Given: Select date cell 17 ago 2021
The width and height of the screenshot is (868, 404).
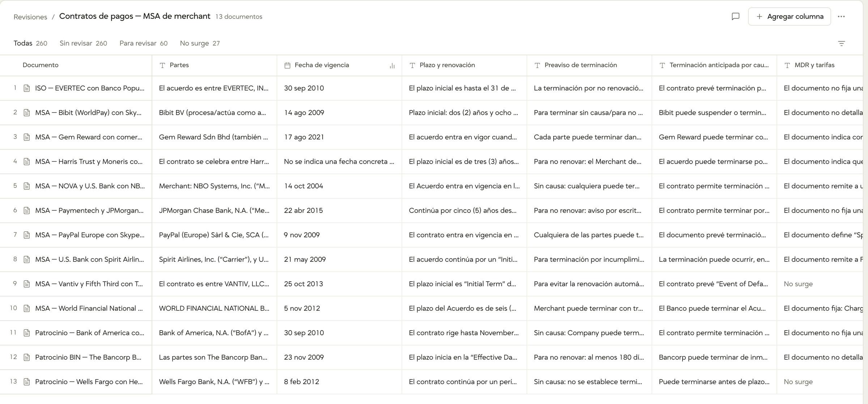Looking at the screenshot, I should pos(339,137).
